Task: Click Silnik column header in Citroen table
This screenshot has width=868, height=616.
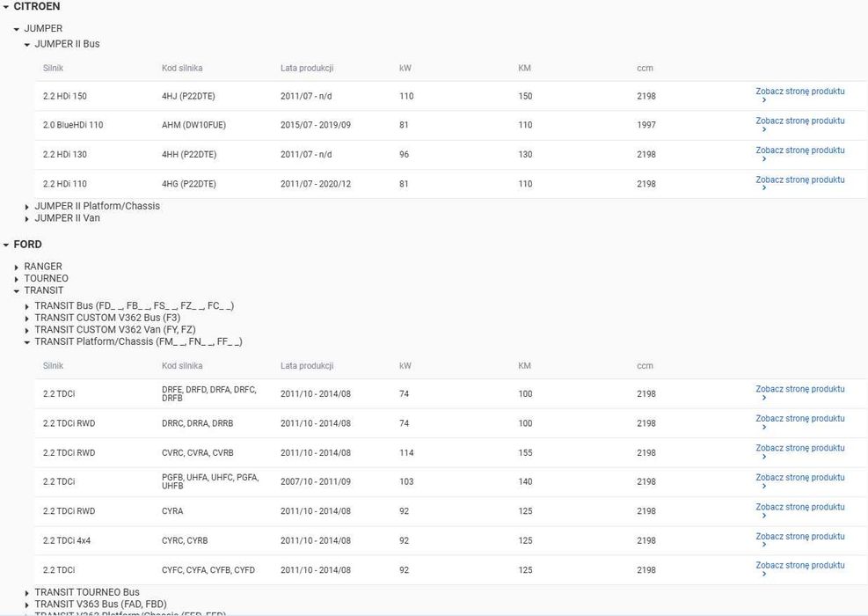Action: (53, 68)
